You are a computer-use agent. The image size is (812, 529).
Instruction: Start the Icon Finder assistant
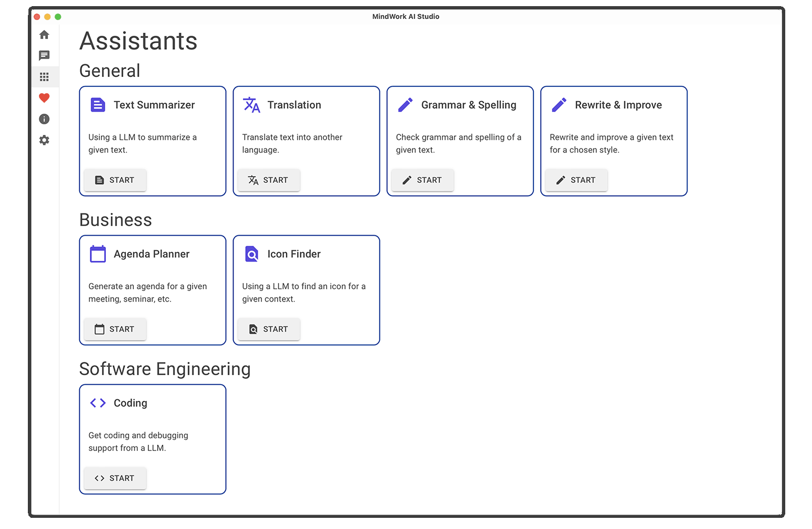(269, 329)
